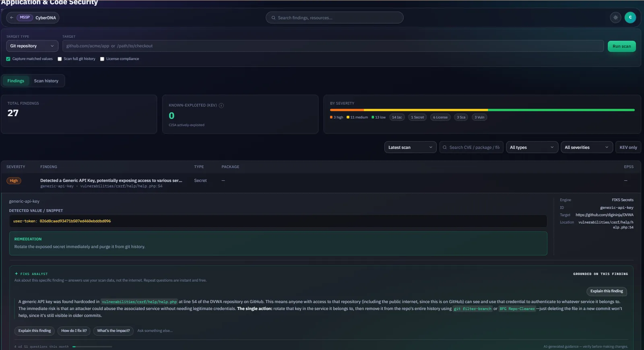Click the FIKS Analyst sparkle icon
This screenshot has height=350, width=644.
pyautogui.click(x=17, y=274)
